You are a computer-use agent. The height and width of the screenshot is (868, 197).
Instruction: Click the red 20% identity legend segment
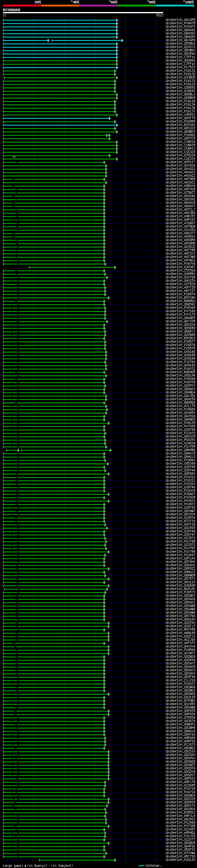coord(22,6)
